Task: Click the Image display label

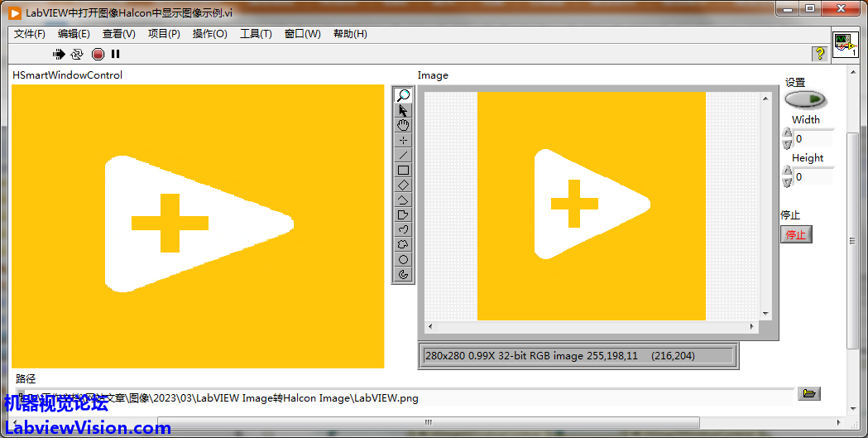Action: pyautogui.click(x=433, y=75)
